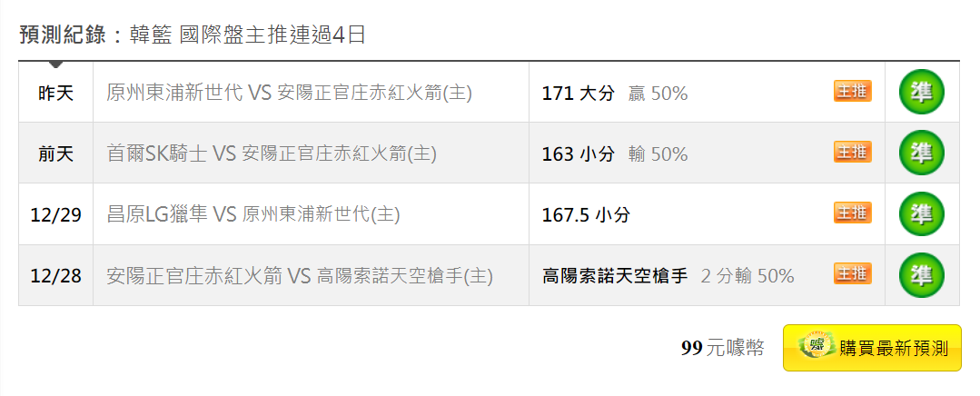Open the 首爾SK騎士 VS 安陽正官庄赤紅火箭 matchup

coord(272,153)
